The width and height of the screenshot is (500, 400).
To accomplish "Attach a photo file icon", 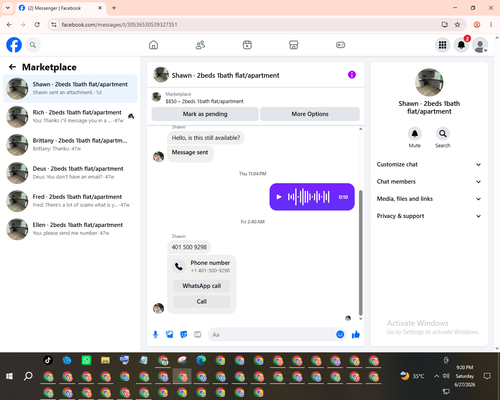I will point(170,334).
